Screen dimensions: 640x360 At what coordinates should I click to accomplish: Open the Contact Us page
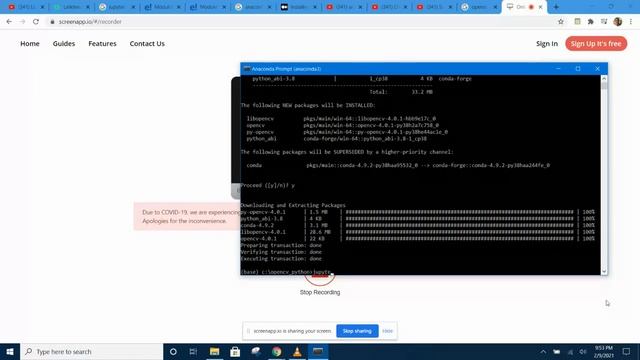[x=147, y=43]
